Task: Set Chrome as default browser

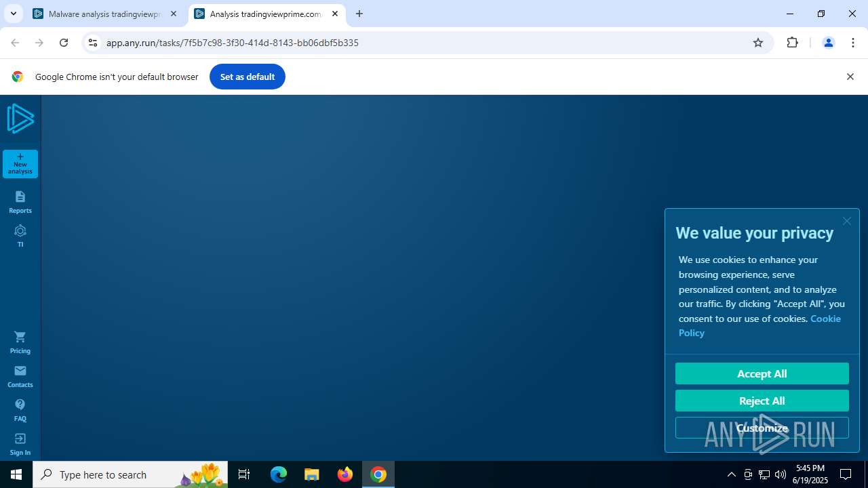Action: [x=248, y=77]
